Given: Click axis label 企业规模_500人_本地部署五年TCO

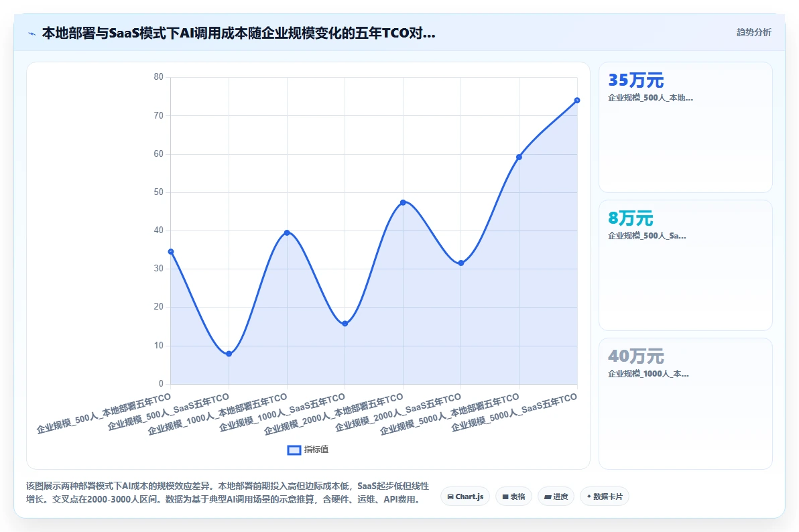Looking at the screenshot, I should [103, 413].
